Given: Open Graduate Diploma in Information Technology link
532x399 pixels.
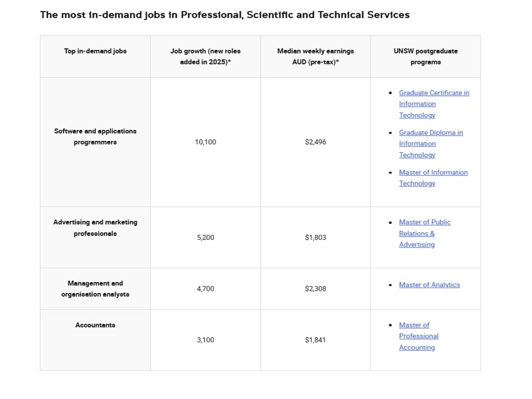Looking at the screenshot, I should point(431,133).
